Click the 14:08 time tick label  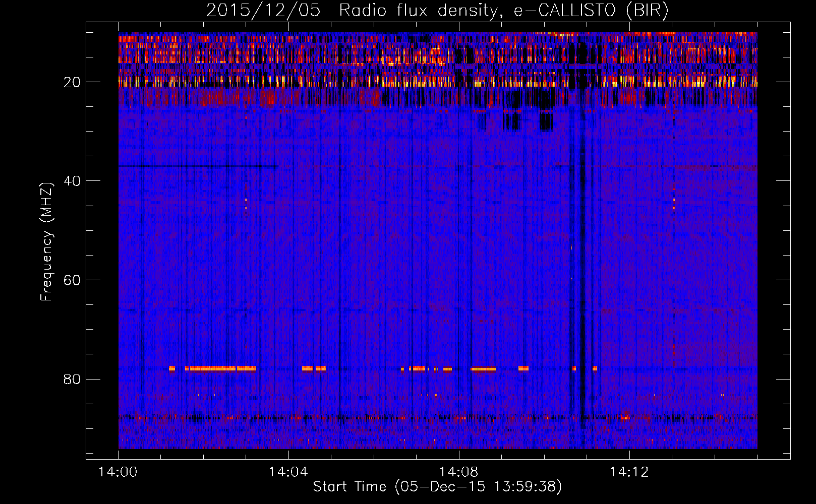pos(459,472)
